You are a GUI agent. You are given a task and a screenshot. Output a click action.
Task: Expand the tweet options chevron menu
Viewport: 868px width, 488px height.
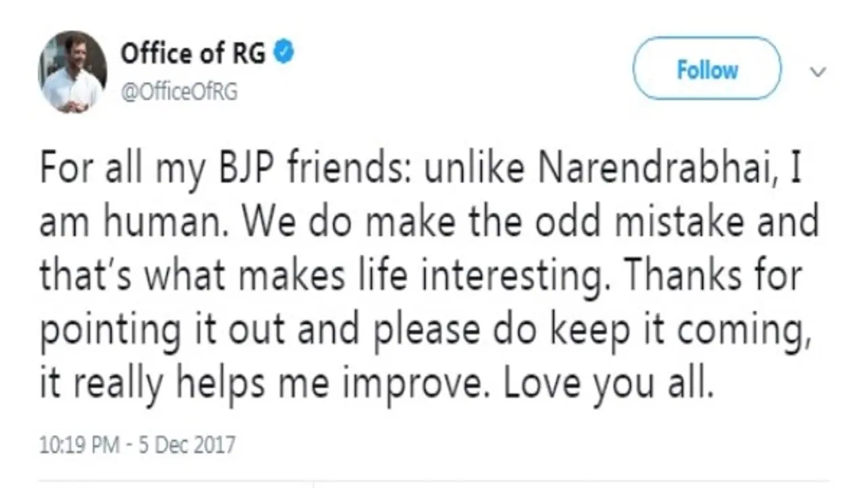(818, 72)
